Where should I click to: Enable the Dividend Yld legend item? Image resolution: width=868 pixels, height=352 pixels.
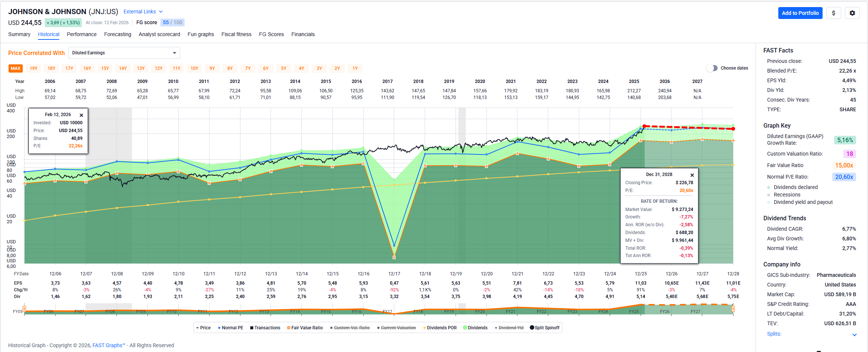click(x=509, y=328)
